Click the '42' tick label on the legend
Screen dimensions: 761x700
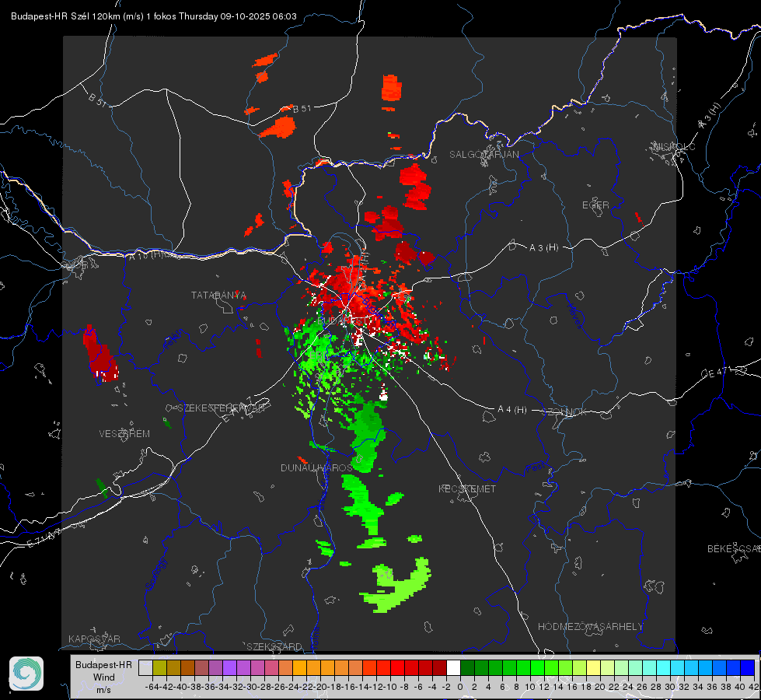click(x=753, y=687)
